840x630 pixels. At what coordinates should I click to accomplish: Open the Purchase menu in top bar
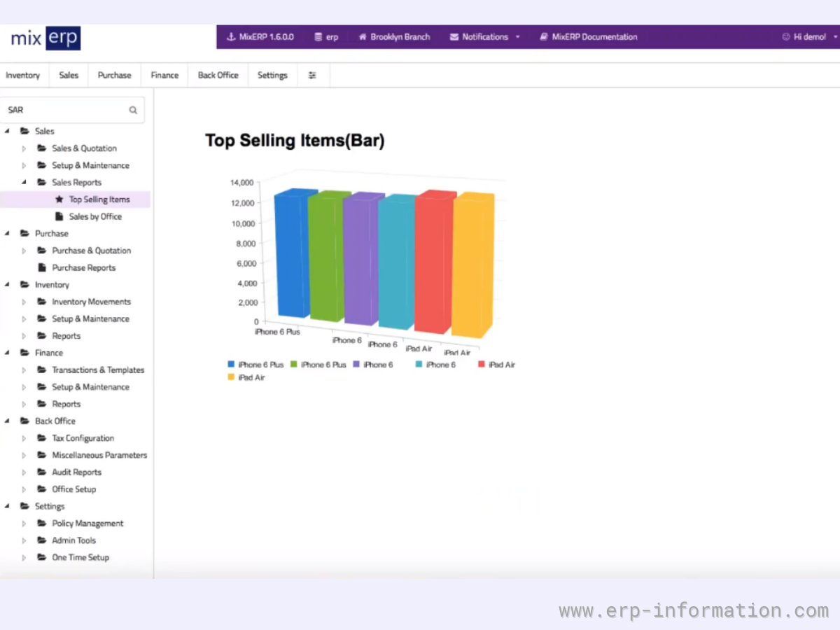tap(115, 76)
